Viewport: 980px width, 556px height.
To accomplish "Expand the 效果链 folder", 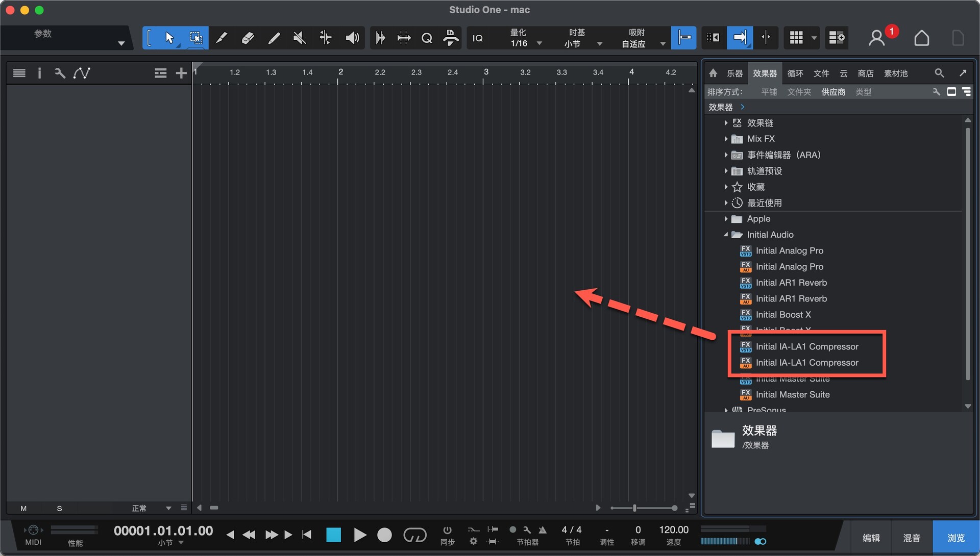I will (x=726, y=123).
